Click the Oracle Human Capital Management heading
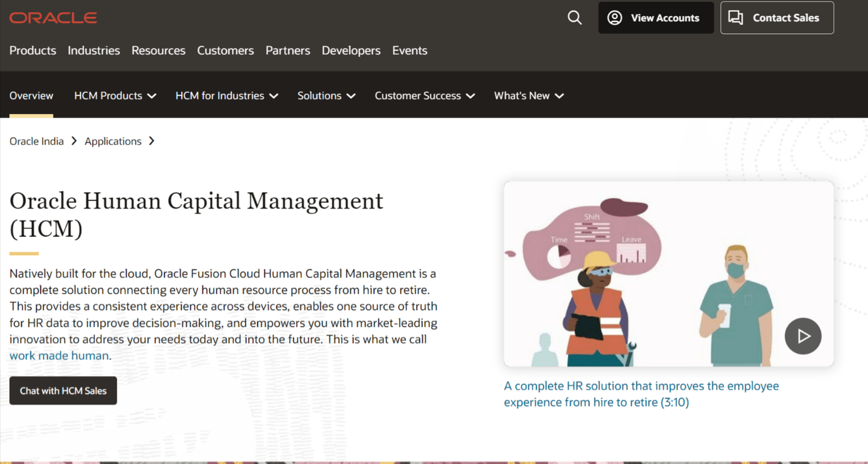The image size is (868, 464). pyautogui.click(x=196, y=214)
